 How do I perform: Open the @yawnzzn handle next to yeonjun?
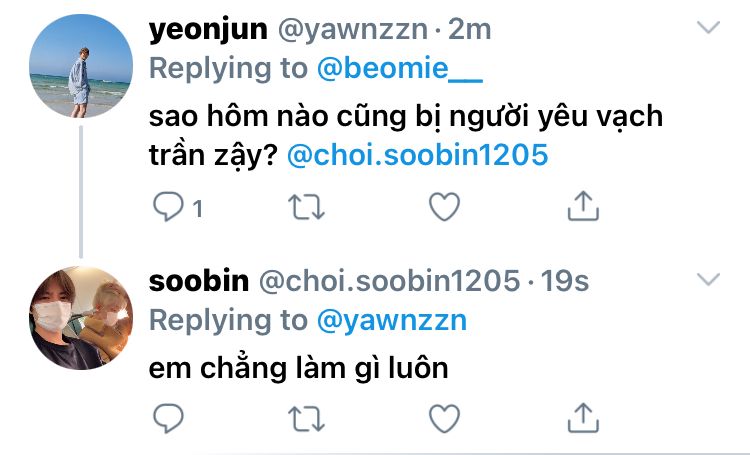coord(353,30)
